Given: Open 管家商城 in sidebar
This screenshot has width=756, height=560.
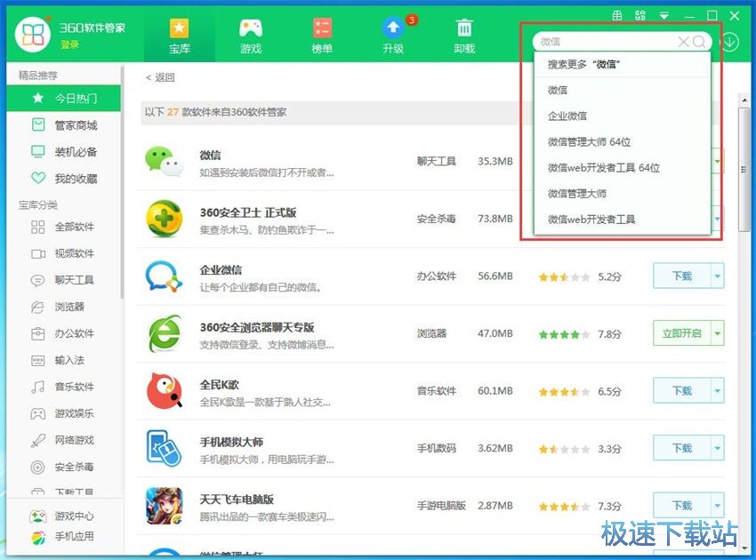Looking at the screenshot, I should (x=64, y=125).
